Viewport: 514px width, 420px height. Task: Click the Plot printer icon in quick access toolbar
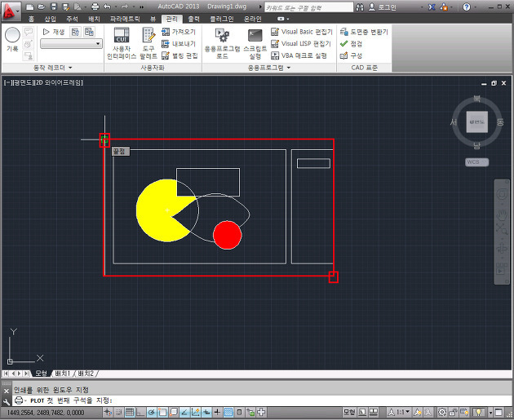[x=95, y=7]
